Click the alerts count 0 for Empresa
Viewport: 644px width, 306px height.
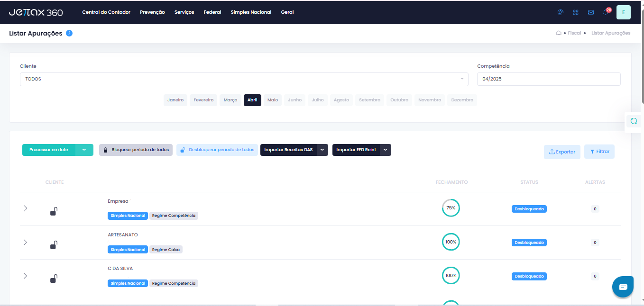click(595, 209)
